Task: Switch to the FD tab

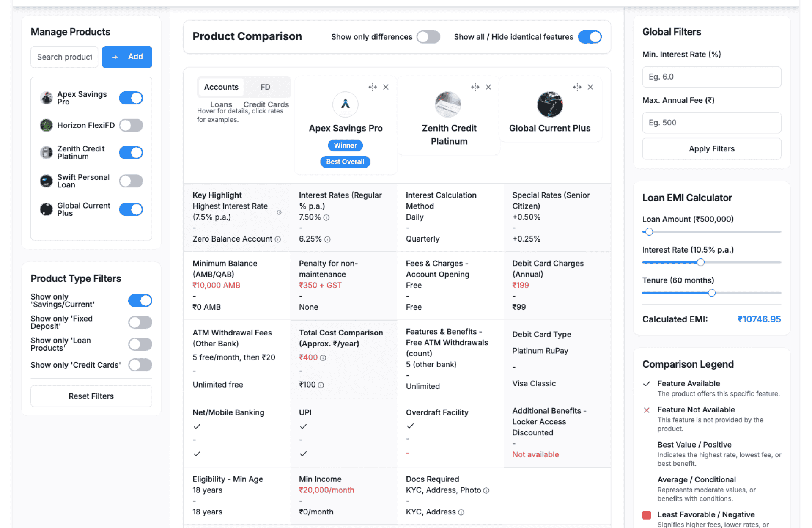Action: [265, 87]
